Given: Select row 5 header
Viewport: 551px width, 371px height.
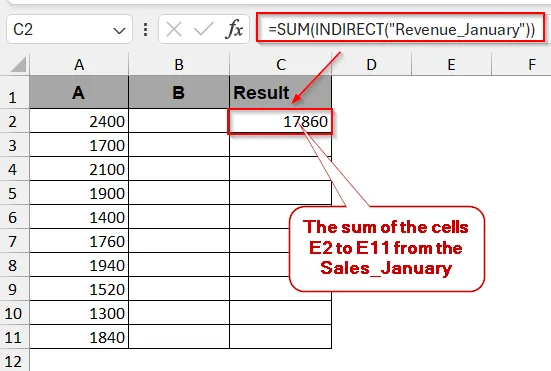Looking at the screenshot, I should 15,193.
